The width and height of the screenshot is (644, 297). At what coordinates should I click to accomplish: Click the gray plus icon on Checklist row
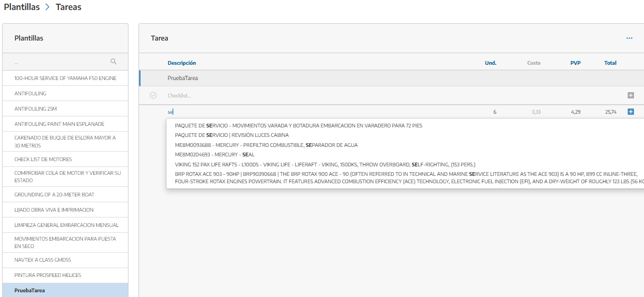click(x=631, y=95)
